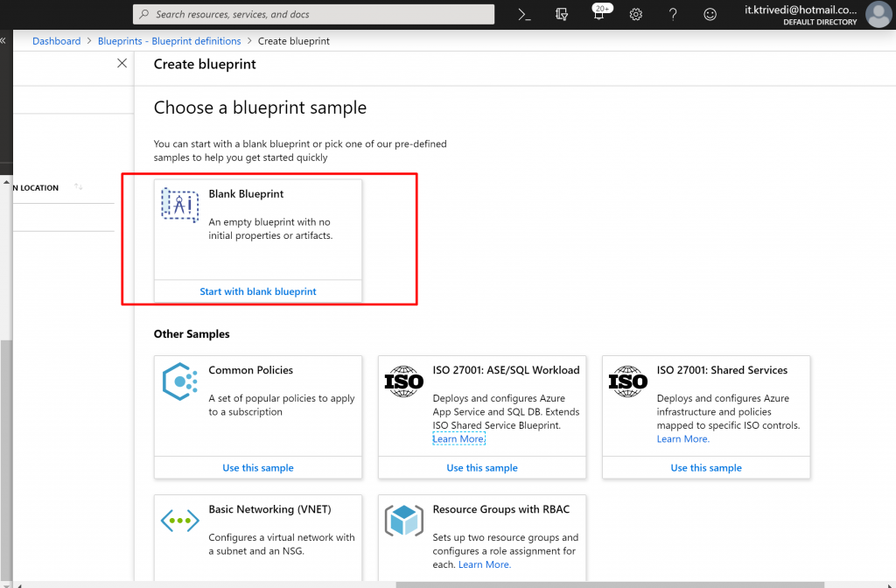The height and width of the screenshot is (588, 896).
Task: Close the left blade panel
Action: tap(122, 64)
